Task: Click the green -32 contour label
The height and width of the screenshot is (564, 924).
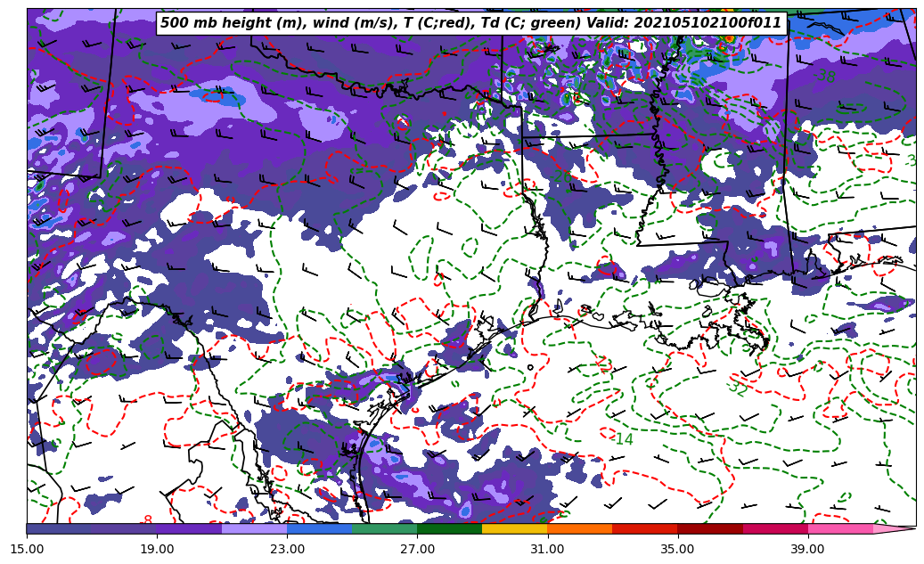Action: [x=736, y=388]
